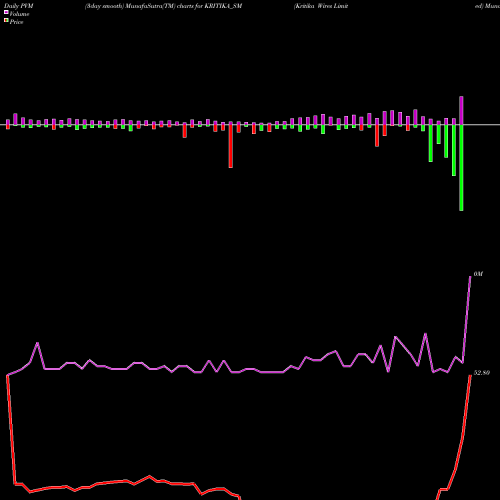Image resolution: width=500 pixels, height=500 pixels.
Task: Select the 'Volume' legend label
Action: tap(19, 14)
